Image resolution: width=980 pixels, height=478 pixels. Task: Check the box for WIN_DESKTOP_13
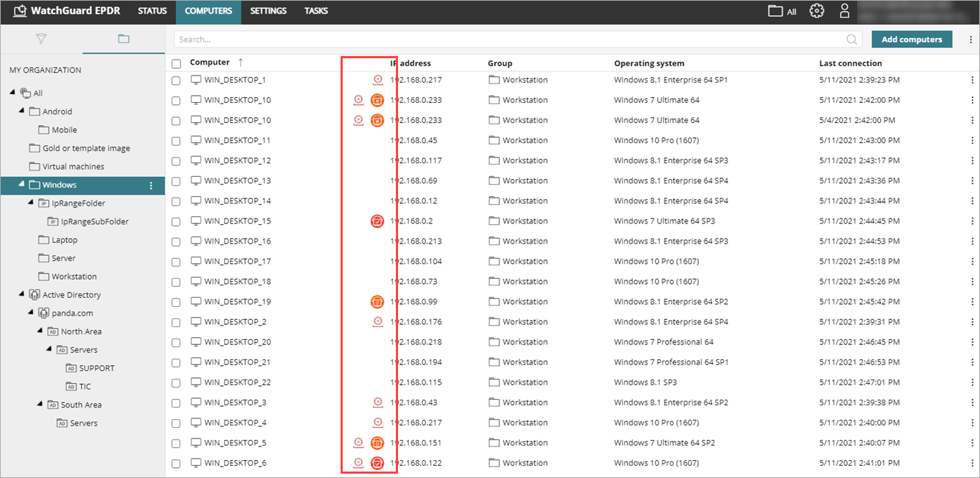pos(176,181)
